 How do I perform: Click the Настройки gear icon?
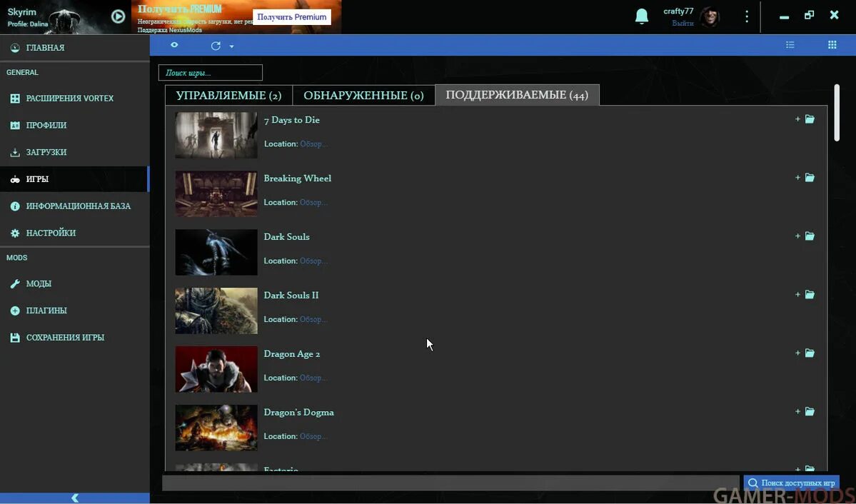click(15, 233)
